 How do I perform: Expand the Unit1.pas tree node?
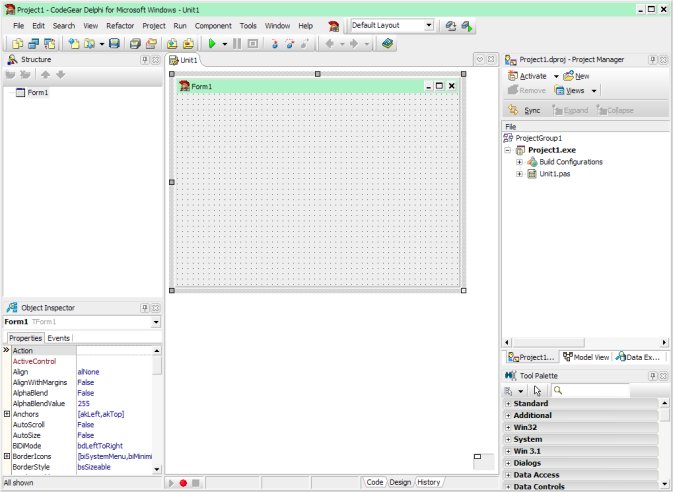519,174
